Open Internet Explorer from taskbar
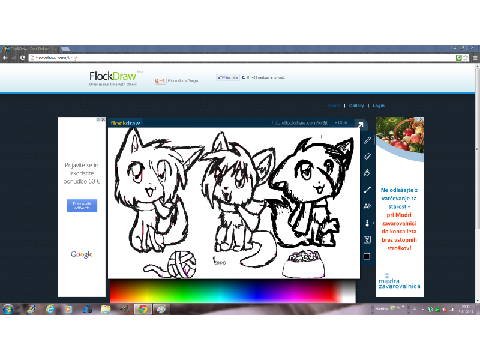The height and width of the screenshot is (360, 480). pos(50,309)
